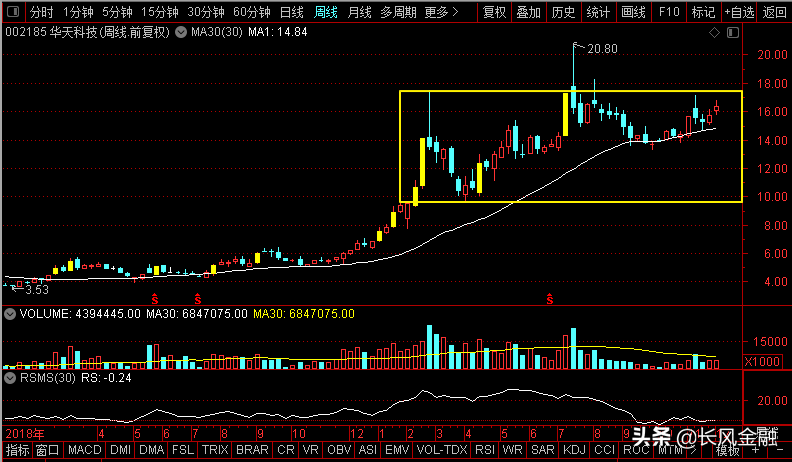Expand the RSMS(30) indicator dropdown
792x462 pixels.
[x=10, y=378]
